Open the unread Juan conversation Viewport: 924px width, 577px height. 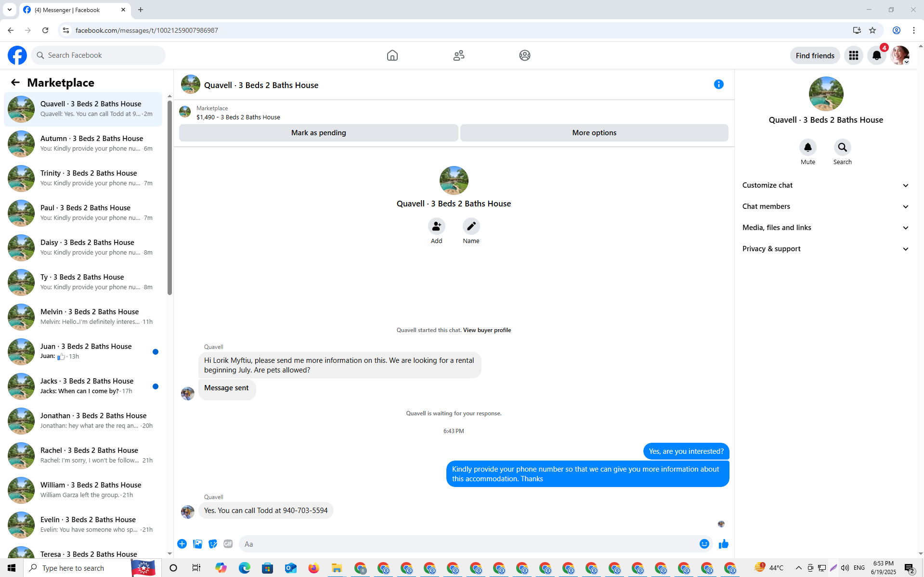coord(83,351)
